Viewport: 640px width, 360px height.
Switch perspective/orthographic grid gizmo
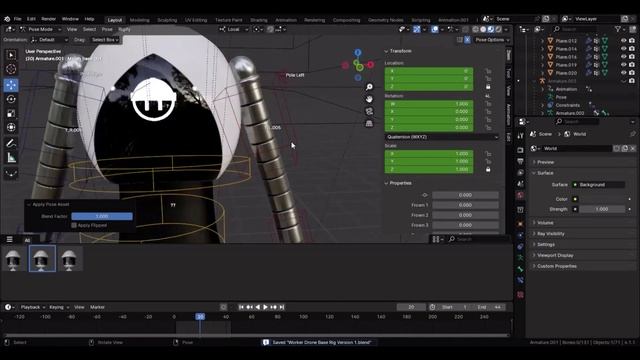(369, 123)
